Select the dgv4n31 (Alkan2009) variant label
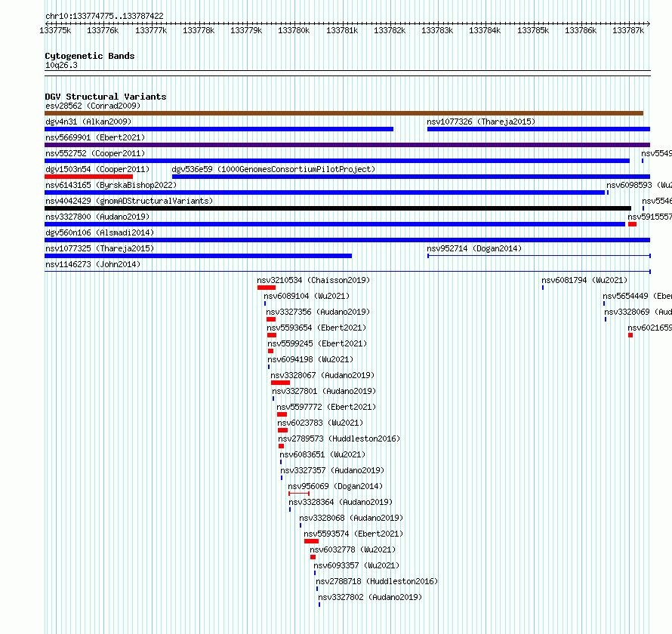The height and width of the screenshot is (634, 672). (88, 122)
